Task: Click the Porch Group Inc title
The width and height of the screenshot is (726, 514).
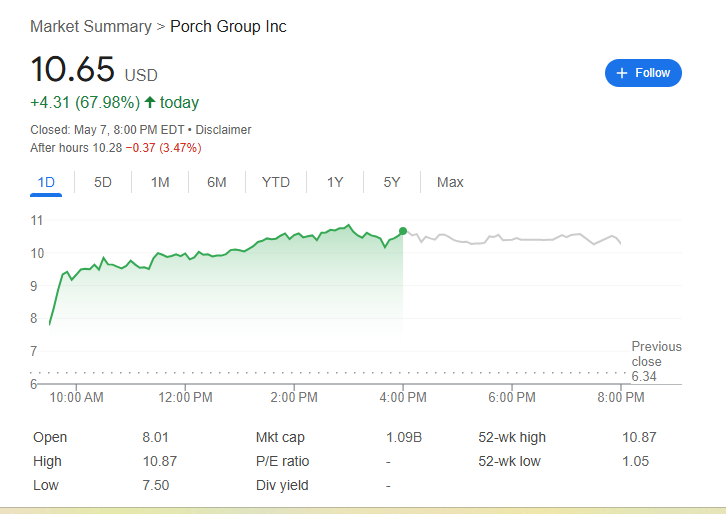Action: coord(228,26)
